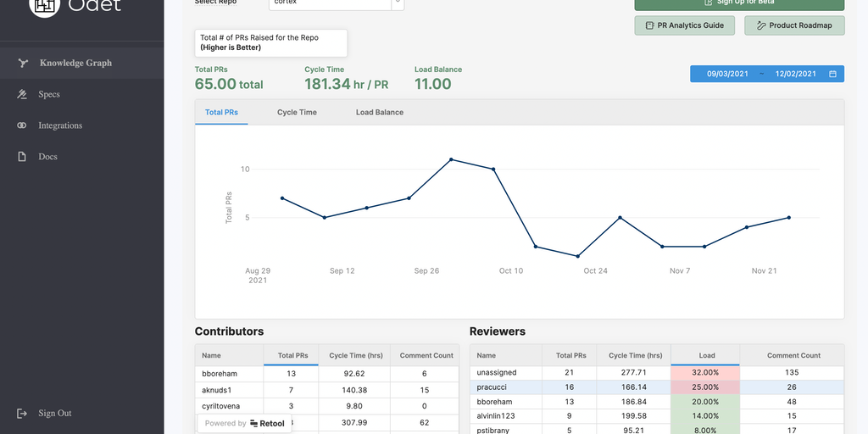Select the Total PRs chart tab
The image size is (868, 434).
[x=221, y=112]
